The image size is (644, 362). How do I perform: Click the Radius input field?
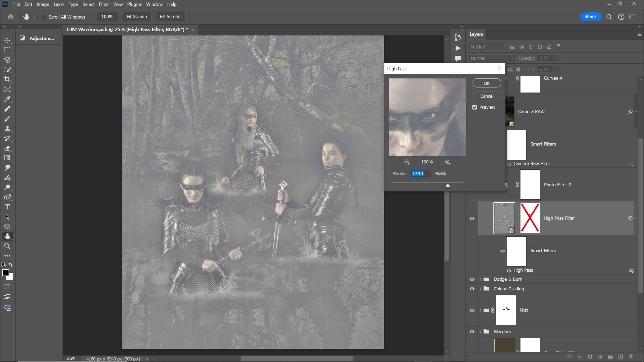(420, 173)
